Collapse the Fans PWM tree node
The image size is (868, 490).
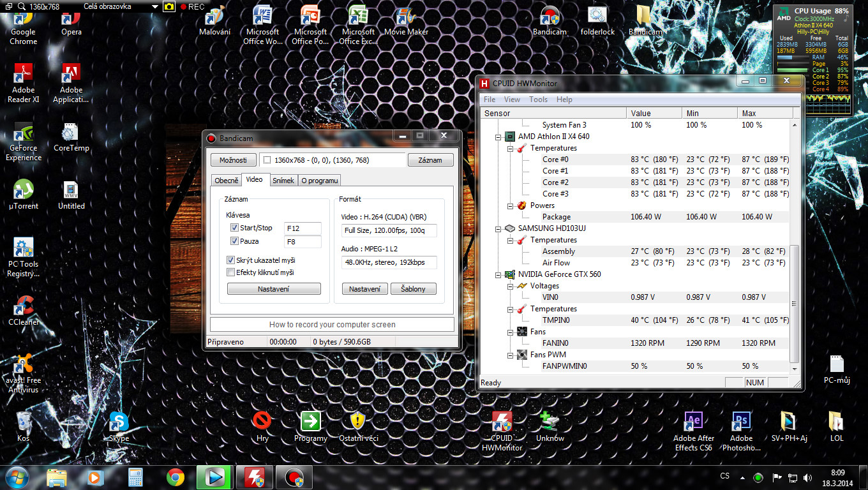click(x=511, y=355)
